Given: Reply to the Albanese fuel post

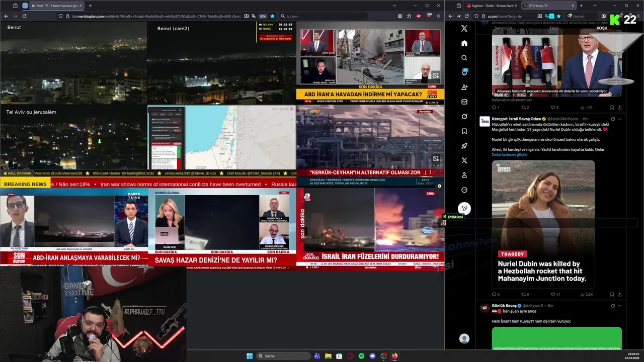Looking at the screenshot, I should pyautogui.click(x=495, y=107).
